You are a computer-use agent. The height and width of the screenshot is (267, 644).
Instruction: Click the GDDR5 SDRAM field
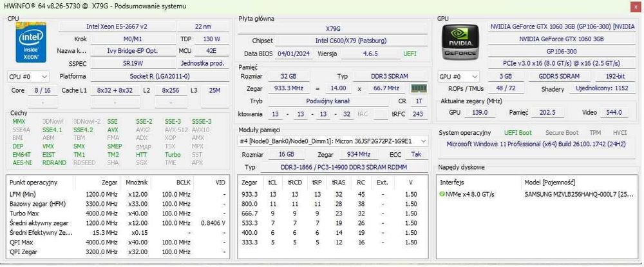pyautogui.click(x=559, y=77)
